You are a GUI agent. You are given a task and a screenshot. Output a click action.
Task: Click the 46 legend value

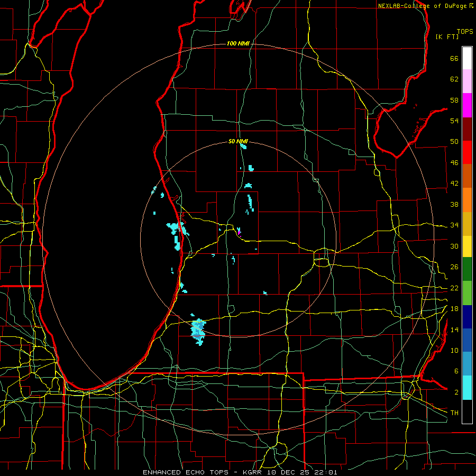pyautogui.click(x=454, y=163)
